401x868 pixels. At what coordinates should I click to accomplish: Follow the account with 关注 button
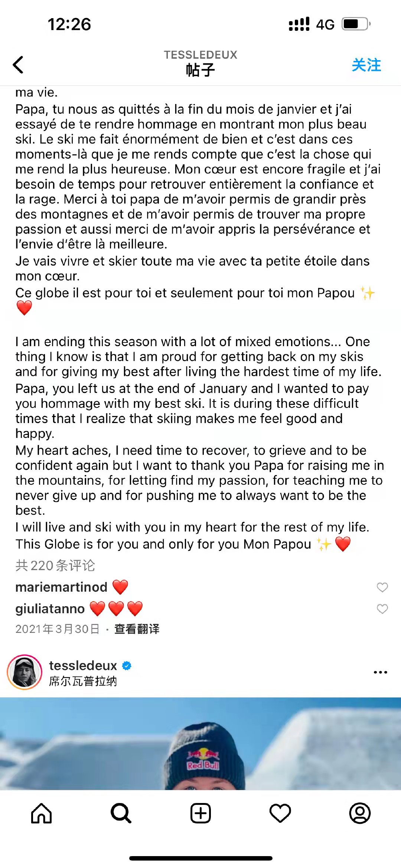(x=366, y=65)
